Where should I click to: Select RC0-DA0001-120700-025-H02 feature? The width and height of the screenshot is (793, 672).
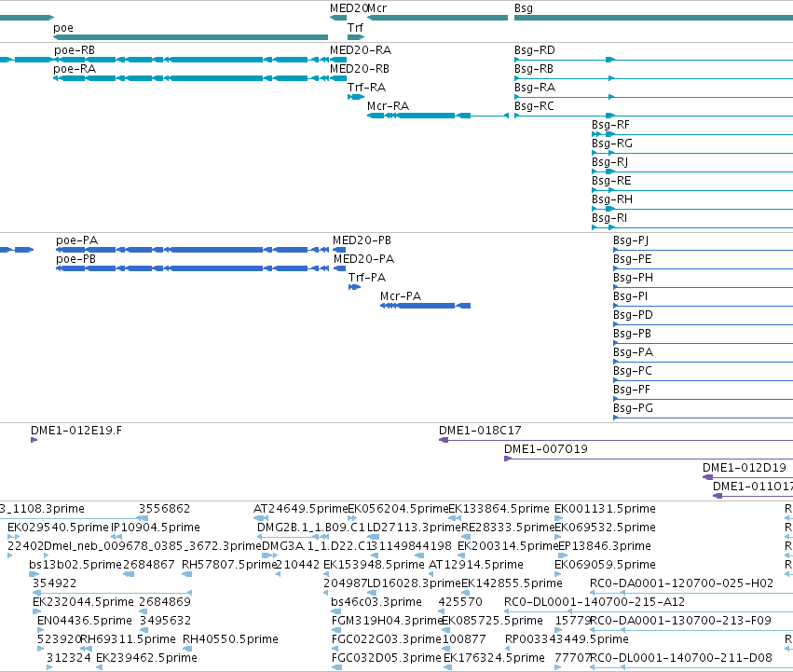(x=681, y=584)
